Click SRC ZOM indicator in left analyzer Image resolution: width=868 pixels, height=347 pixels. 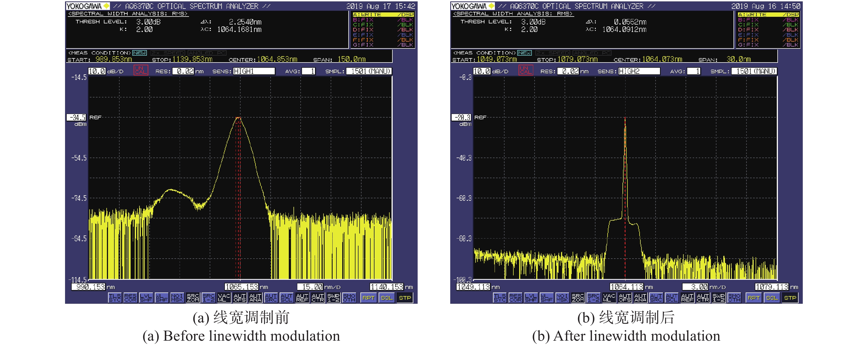point(193,298)
